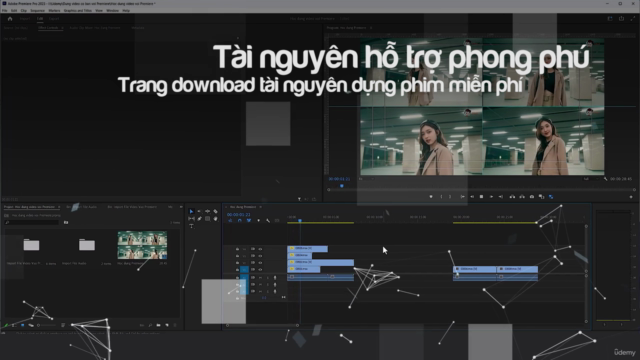Click Program monitor playhead marker
Image resolution: width=640 pixels, height=360 pixels.
[x=342, y=186]
